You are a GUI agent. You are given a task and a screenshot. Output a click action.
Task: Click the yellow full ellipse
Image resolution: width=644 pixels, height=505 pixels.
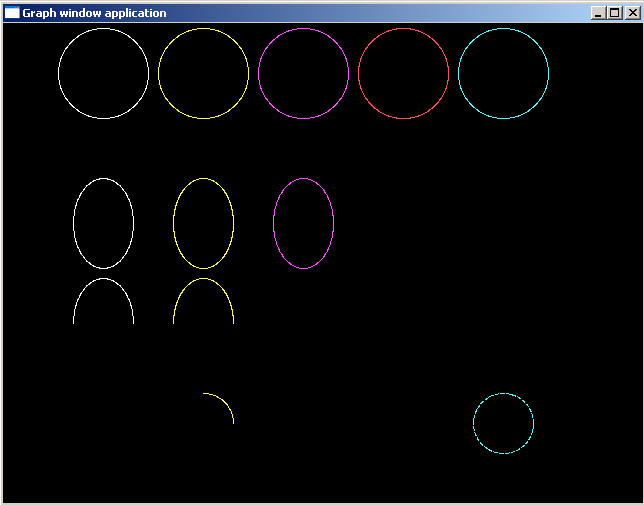pos(203,223)
